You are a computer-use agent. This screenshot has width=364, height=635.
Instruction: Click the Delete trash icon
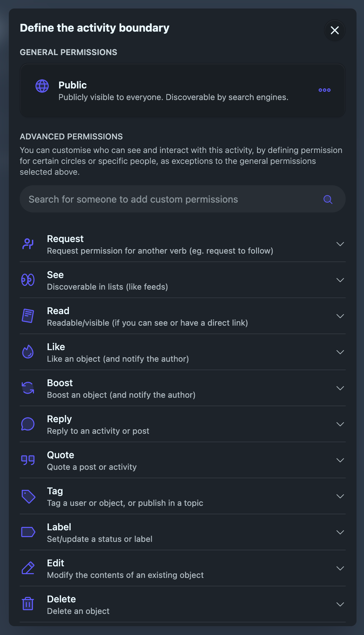[x=28, y=604]
